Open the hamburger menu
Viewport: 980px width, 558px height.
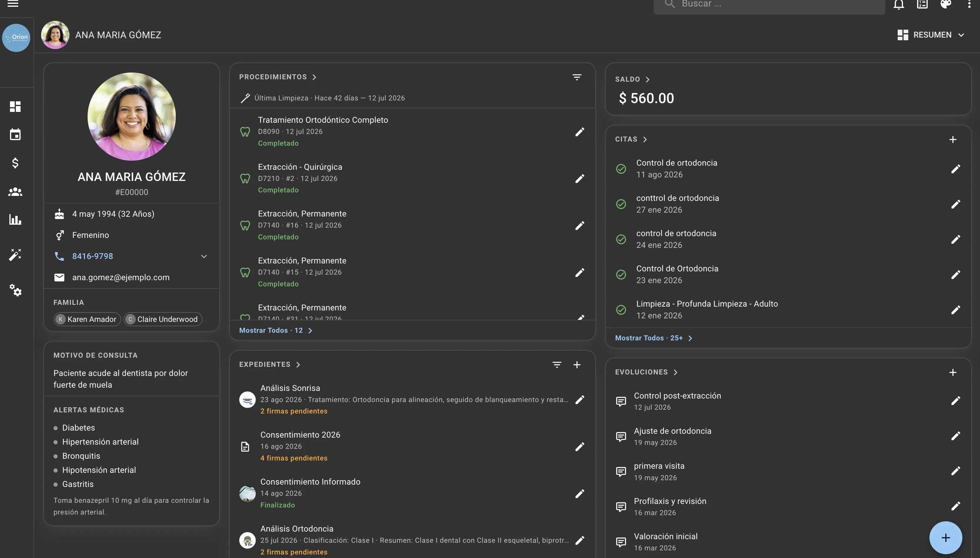point(13,4)
